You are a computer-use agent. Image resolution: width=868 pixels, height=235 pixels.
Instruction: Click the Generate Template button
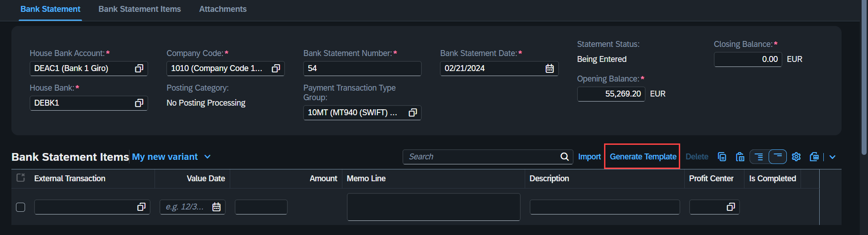[643, 157]
